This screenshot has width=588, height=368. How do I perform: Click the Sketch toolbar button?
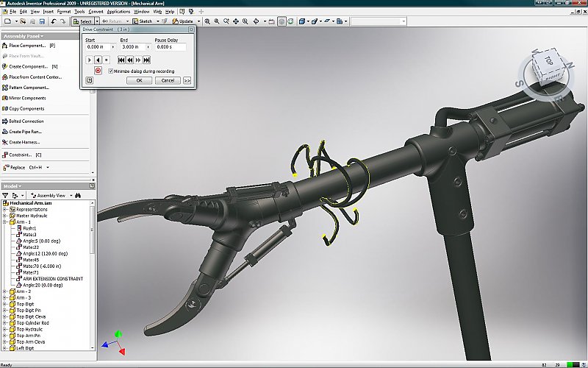tap(143, 21)
